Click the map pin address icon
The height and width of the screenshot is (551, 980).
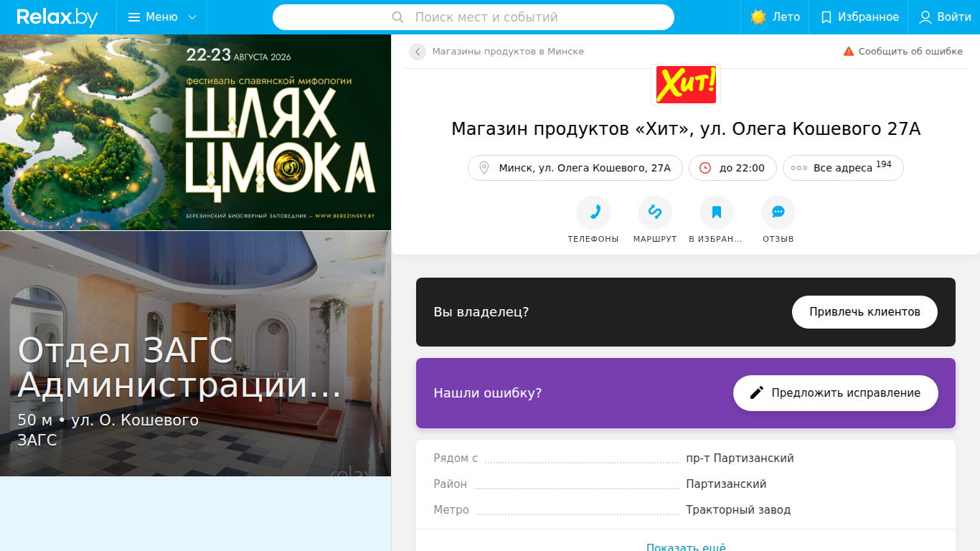484,168
